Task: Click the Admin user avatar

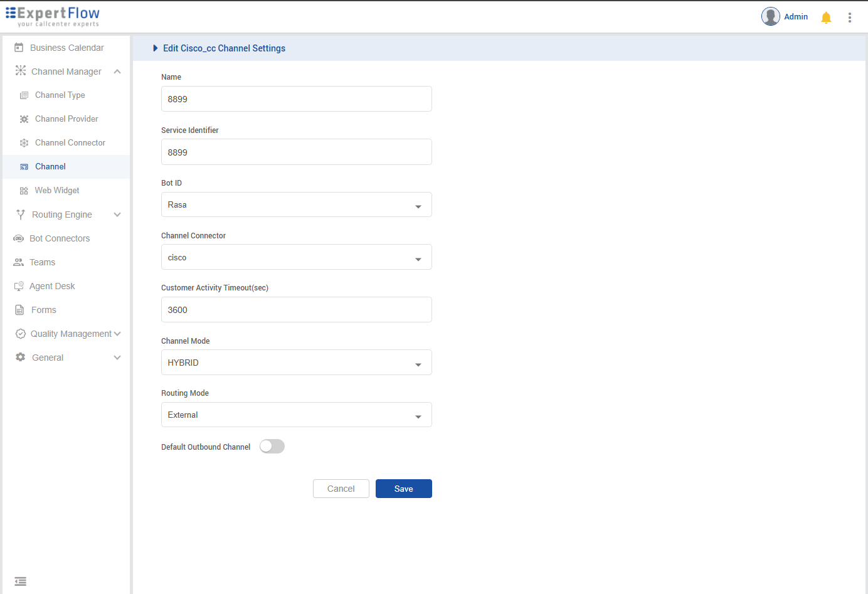Action: pyautogui.click(x=770, y=16)
